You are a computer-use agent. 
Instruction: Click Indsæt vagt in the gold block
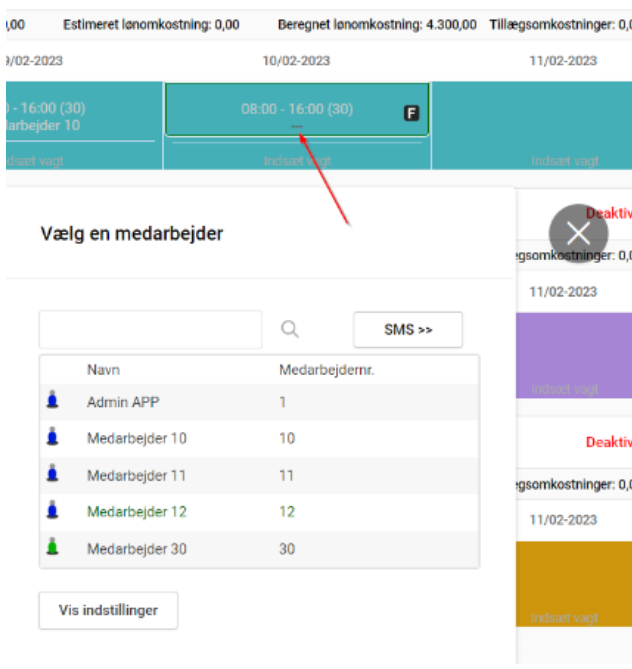565,618
